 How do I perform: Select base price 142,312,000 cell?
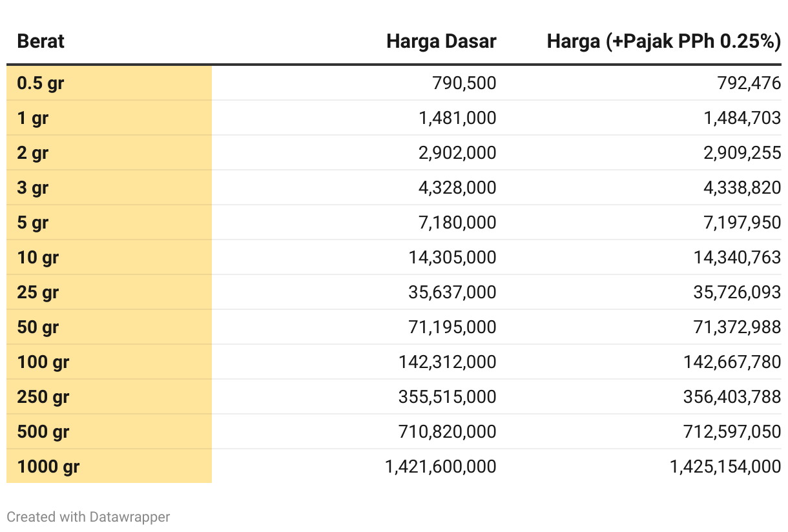point(447,362)
